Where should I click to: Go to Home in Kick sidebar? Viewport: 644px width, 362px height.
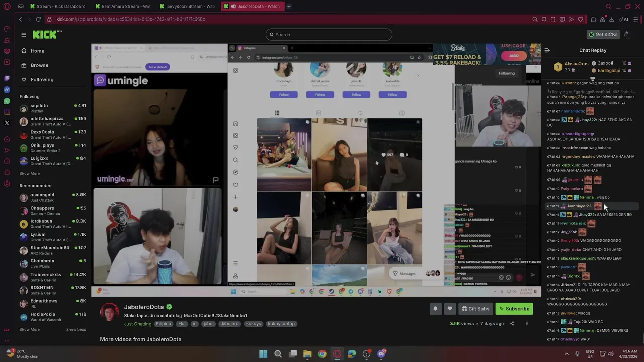[33, 51]
